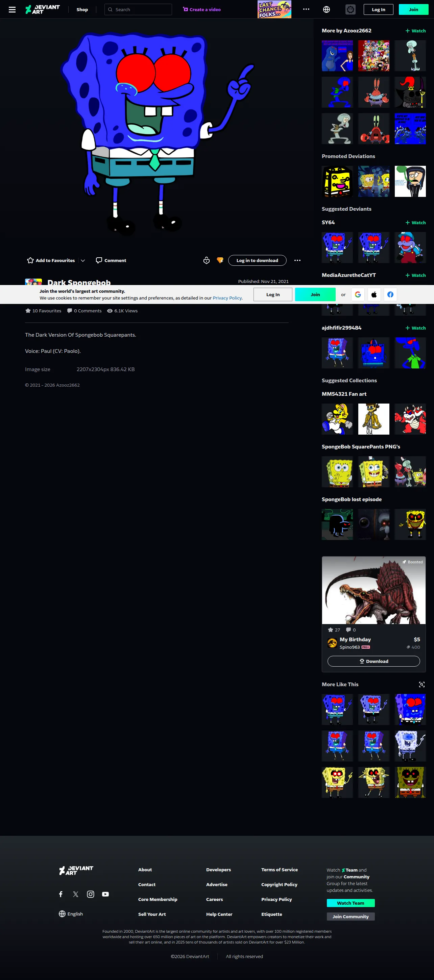
Task: Open the About footer link
Action: (x=145, y=870)
